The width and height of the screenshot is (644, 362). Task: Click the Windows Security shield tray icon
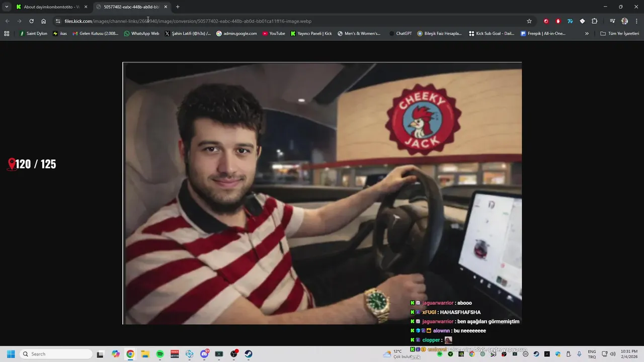coord(558,354)
